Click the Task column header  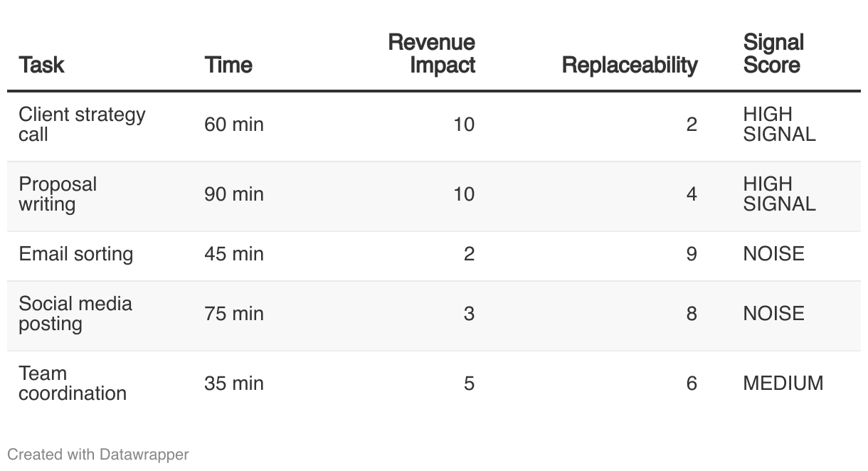(41, 65)
